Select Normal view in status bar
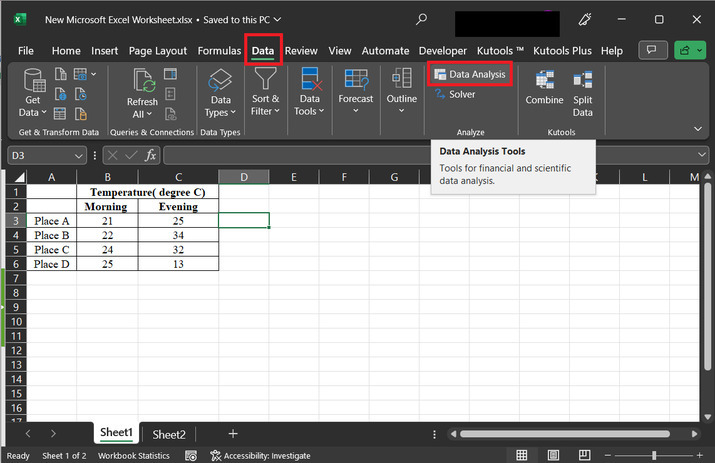Screen dimensions: 715x463 click(521, 455)
